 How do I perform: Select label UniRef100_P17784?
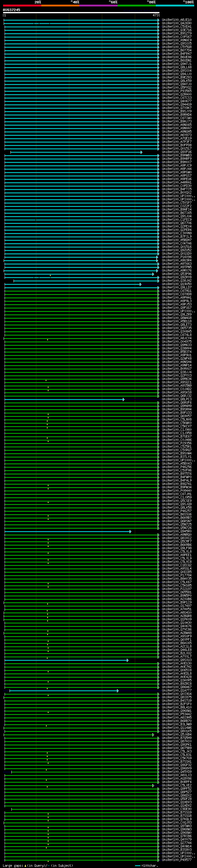coord(176,575)
